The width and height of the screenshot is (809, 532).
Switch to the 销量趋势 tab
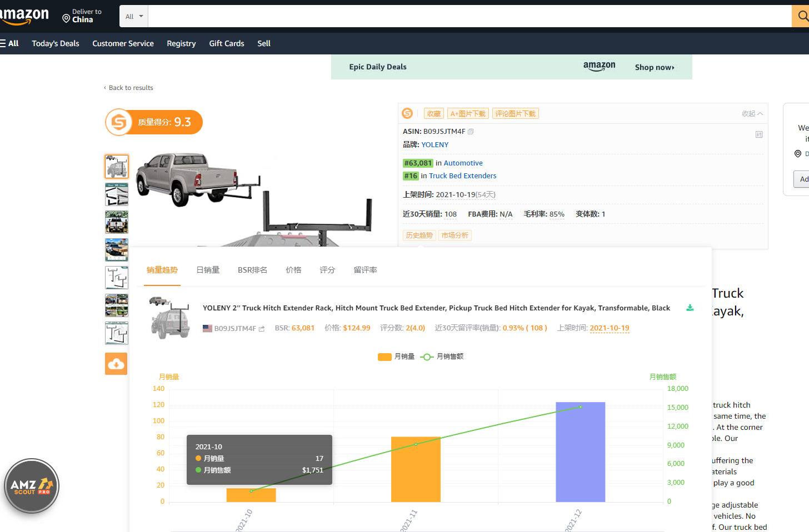tap(162, 270)
